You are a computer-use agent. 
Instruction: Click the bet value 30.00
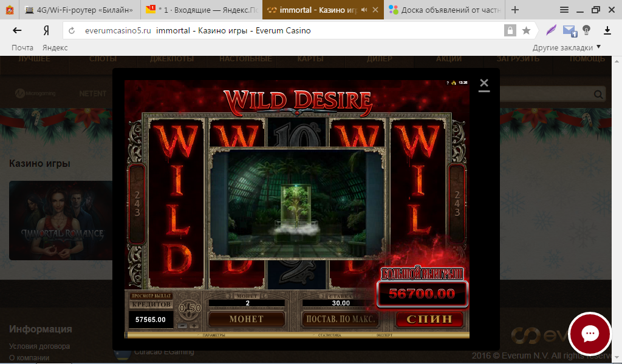[x=341, y=303]
